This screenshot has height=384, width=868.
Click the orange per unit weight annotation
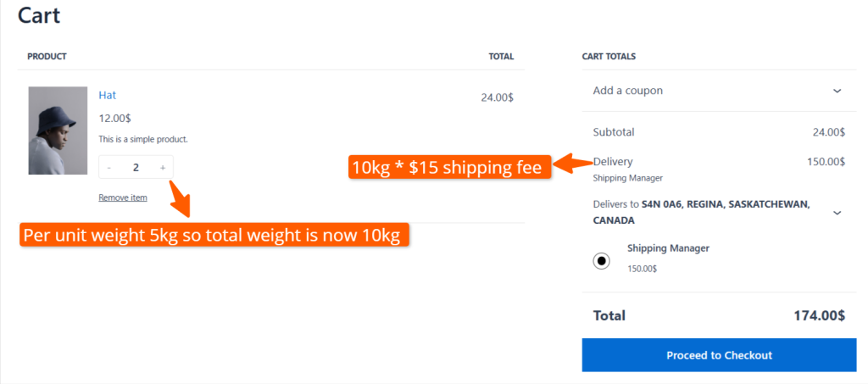pos(214,235)
